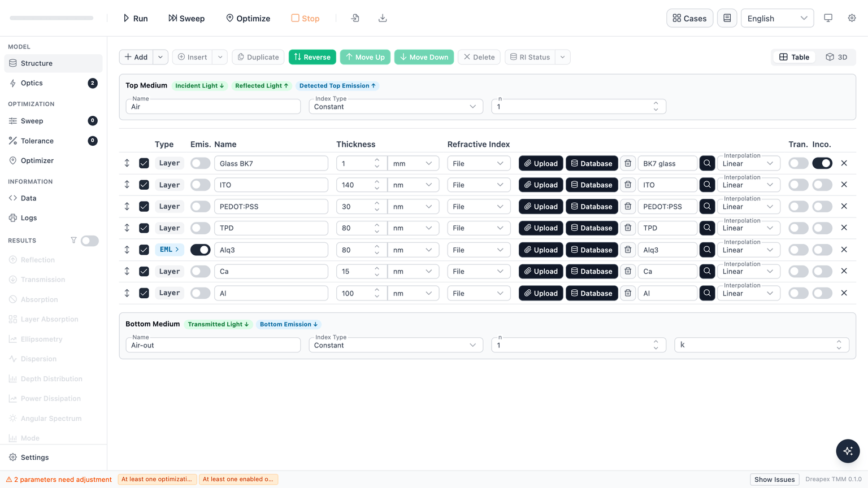The width and height of the screenshot is (868, 488).
Task: Open the AI assistant sparkle button
Action: click(848, 451)
